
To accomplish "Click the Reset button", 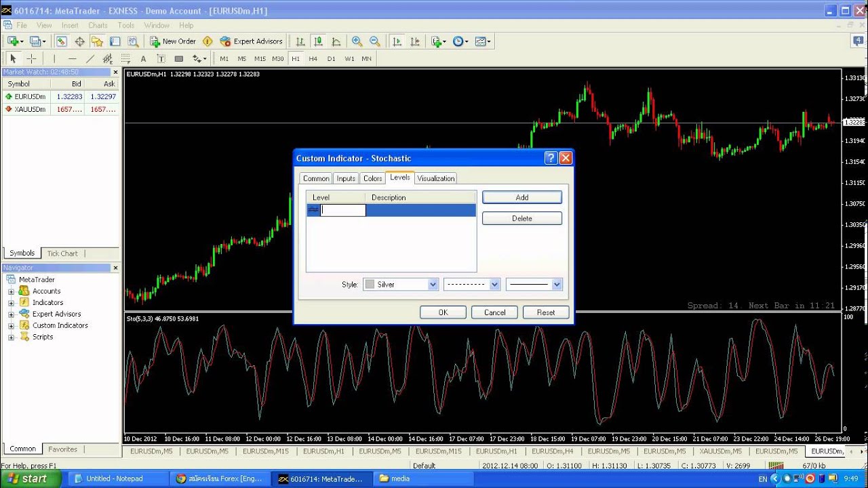I will [546, 312].
